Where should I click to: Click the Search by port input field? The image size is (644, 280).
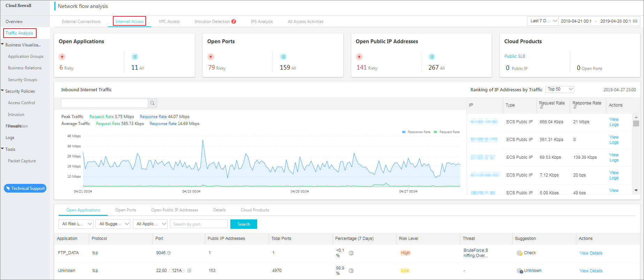pos(199,224)
